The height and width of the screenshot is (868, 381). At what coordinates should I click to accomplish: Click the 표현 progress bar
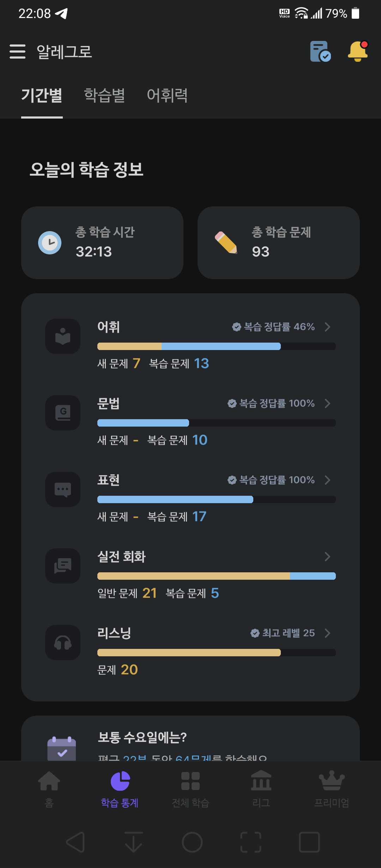pyautogui.click(x=217, y=499)
